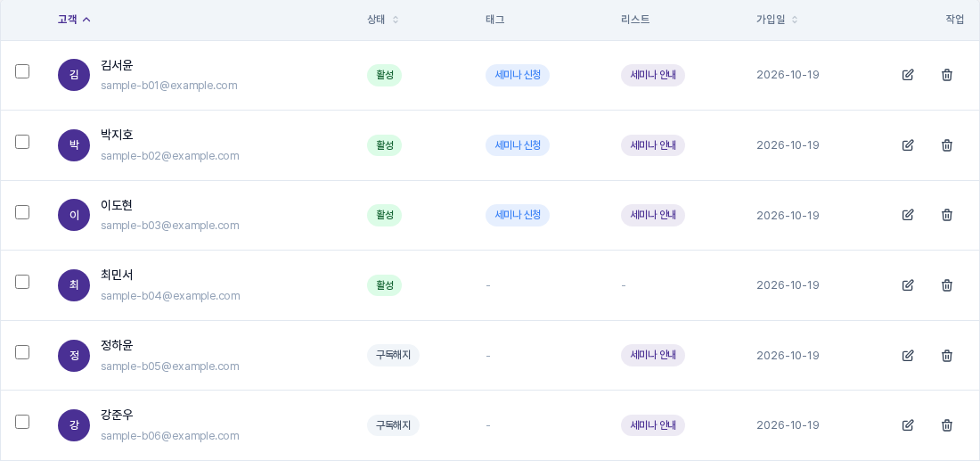
Task: Sort by the 상태 column header
Action: click(382, 20)
